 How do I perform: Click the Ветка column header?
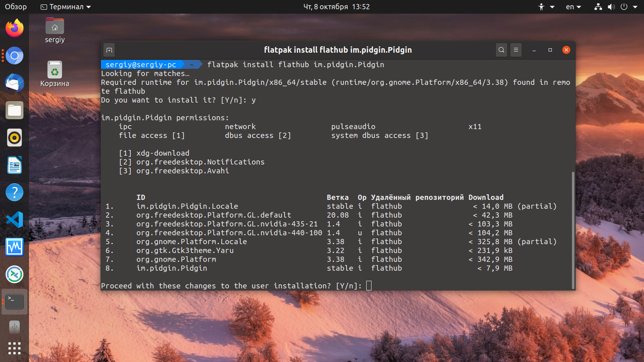pyautogui.click(x=338, y=197)
